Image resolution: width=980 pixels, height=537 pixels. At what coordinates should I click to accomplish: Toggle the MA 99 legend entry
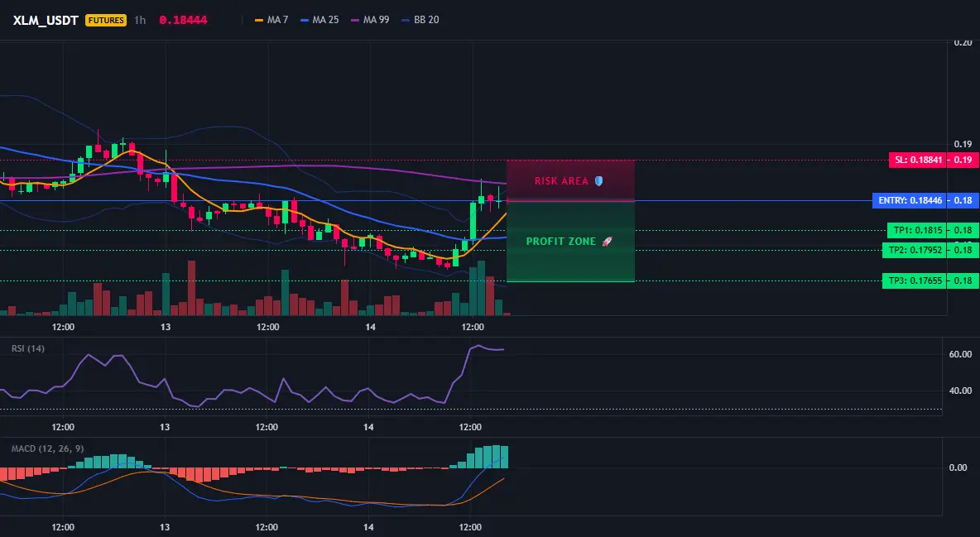[x=370, y=20]
